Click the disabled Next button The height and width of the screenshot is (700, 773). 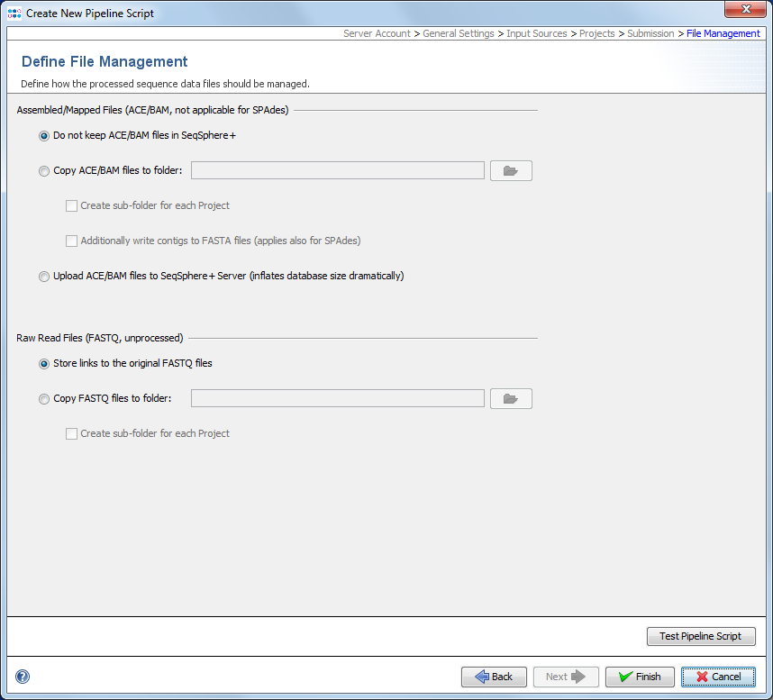[x=566, y=677]
